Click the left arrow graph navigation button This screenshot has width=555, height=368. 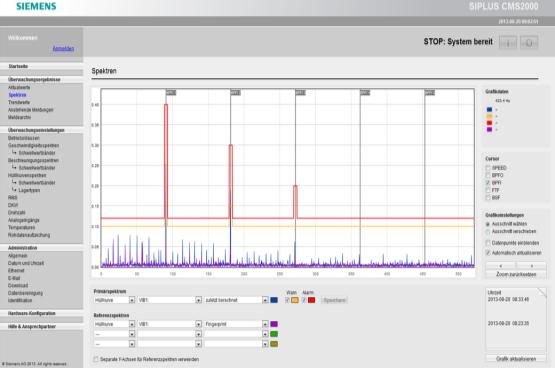pyautogui.click(x=501, y=266)
